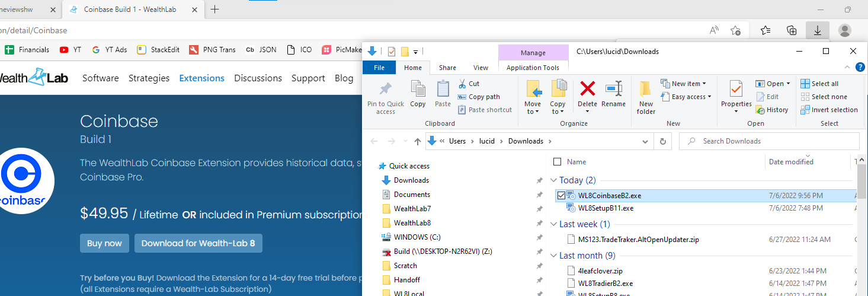This screenshot has height=296, width=868.
Task: Click the Properties icon in ribbon
Action: point(736,90)
